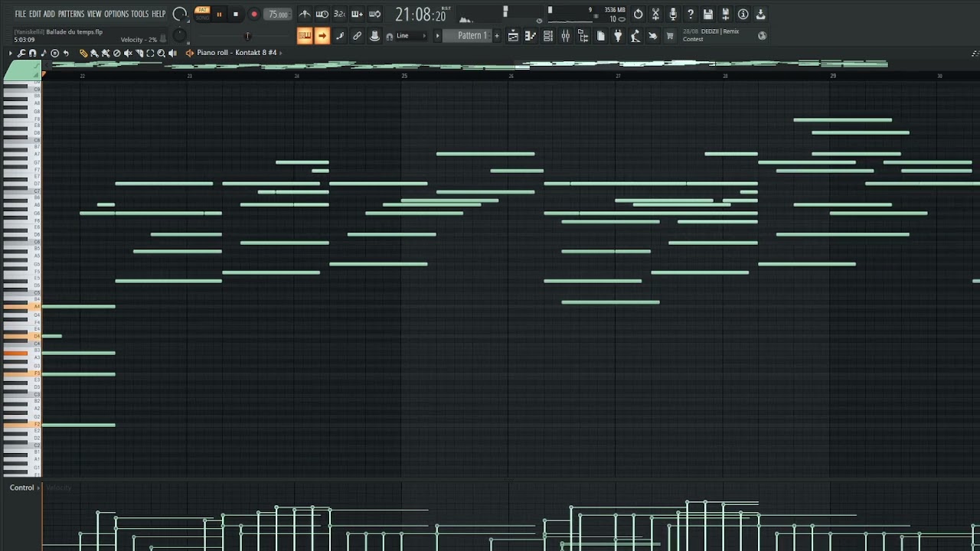Open the TOOLS menu
The width and height of the screenshot is (980, 551).
[140, 14]
